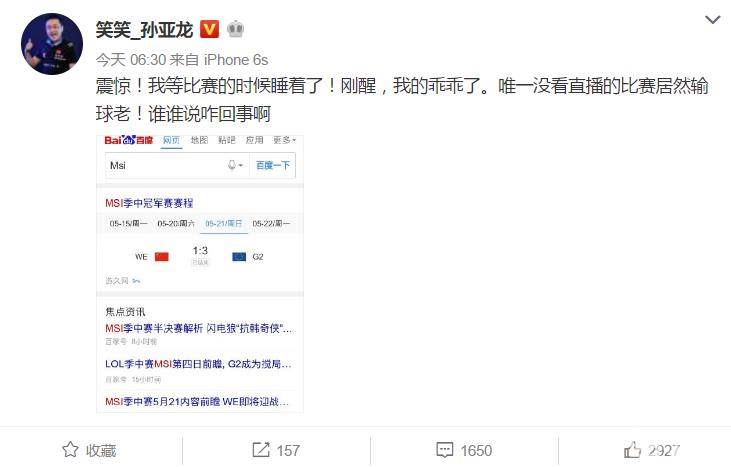Click the user's profile avatar

tap(52, 44)
